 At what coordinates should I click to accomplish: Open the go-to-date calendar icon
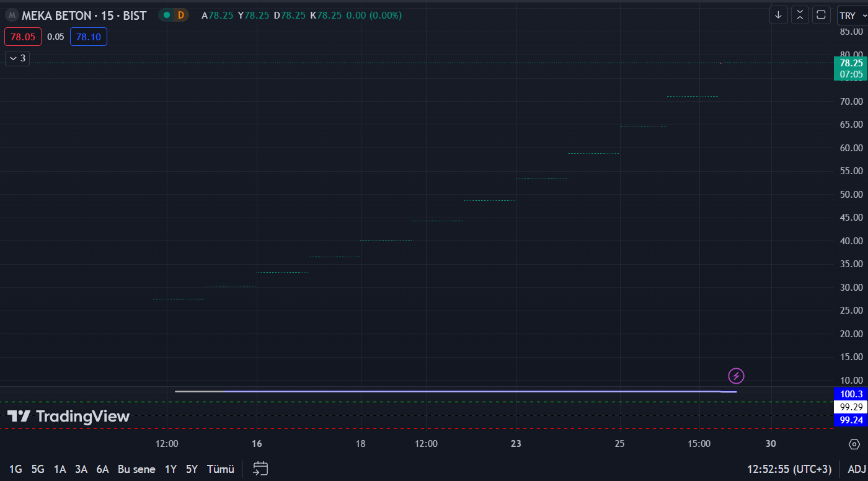tap(260, 469)
